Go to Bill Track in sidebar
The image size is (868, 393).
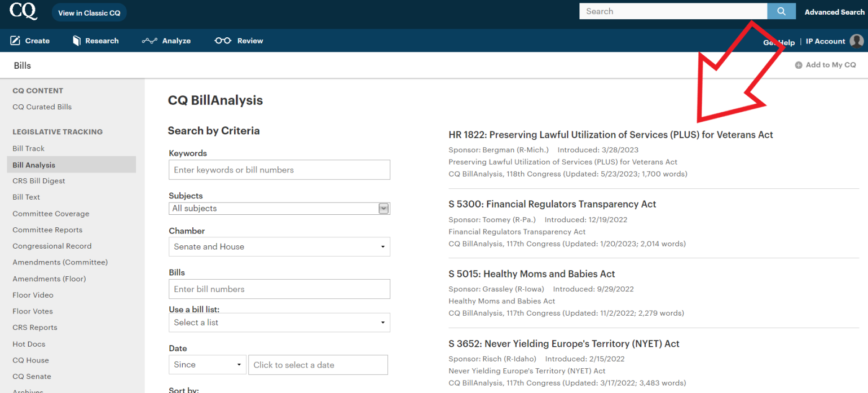29,148
